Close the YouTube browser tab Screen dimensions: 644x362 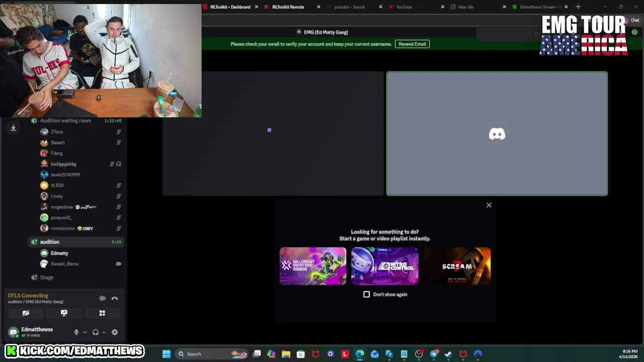442,7
